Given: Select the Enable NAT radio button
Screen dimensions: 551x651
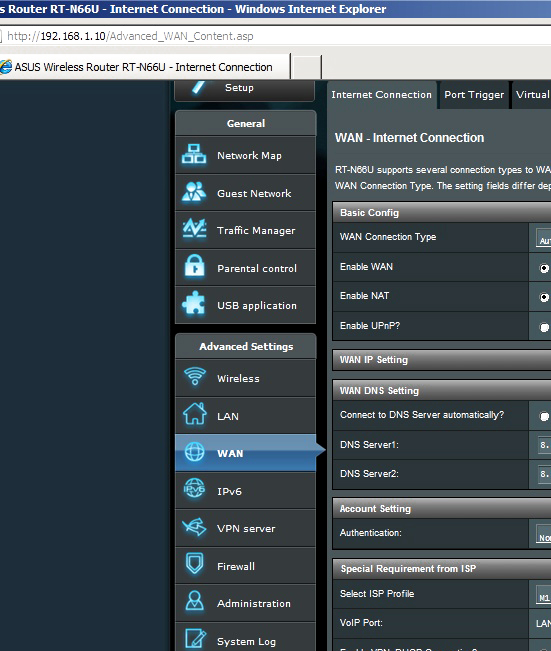Looking at the screenshot, I should point(544,297).
